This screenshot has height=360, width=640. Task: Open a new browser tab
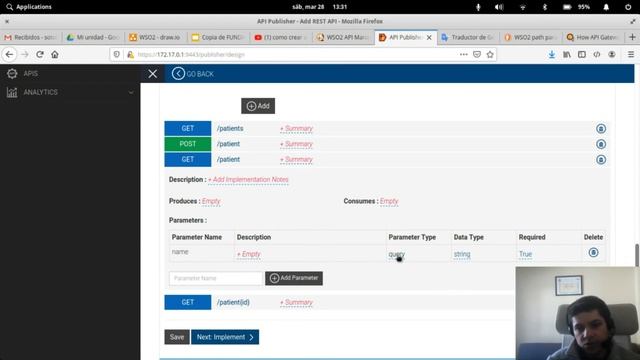[632, 37]
